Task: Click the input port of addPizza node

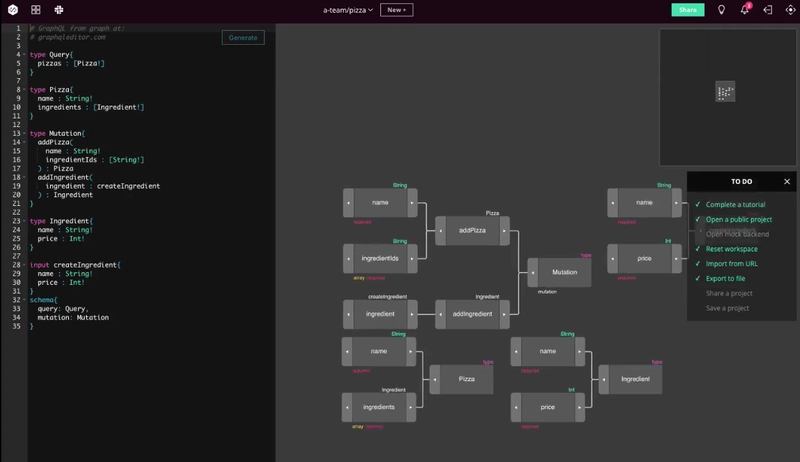Action: coord(441,230)
